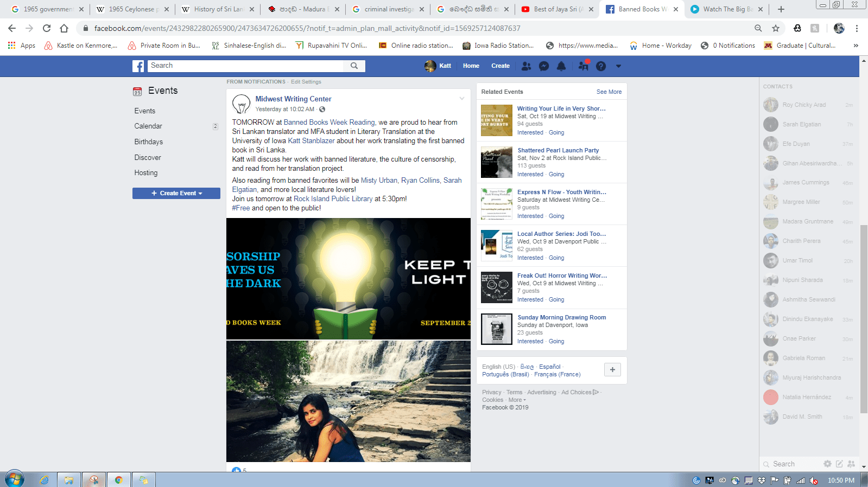Open Notifications bell icon
Viewport: 868px width, 487px height.
pyautogui.click(x=561, y=66)
